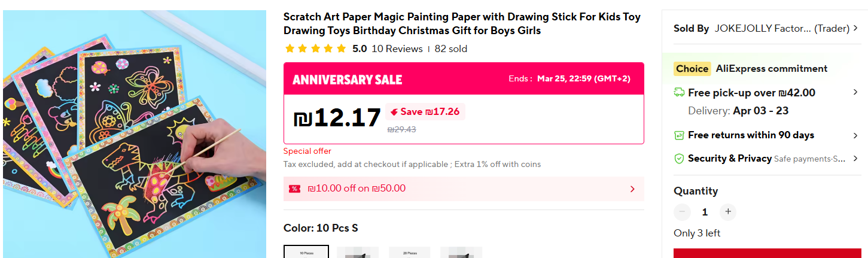Click the Save discount tag icon

[x=394, y=112]
